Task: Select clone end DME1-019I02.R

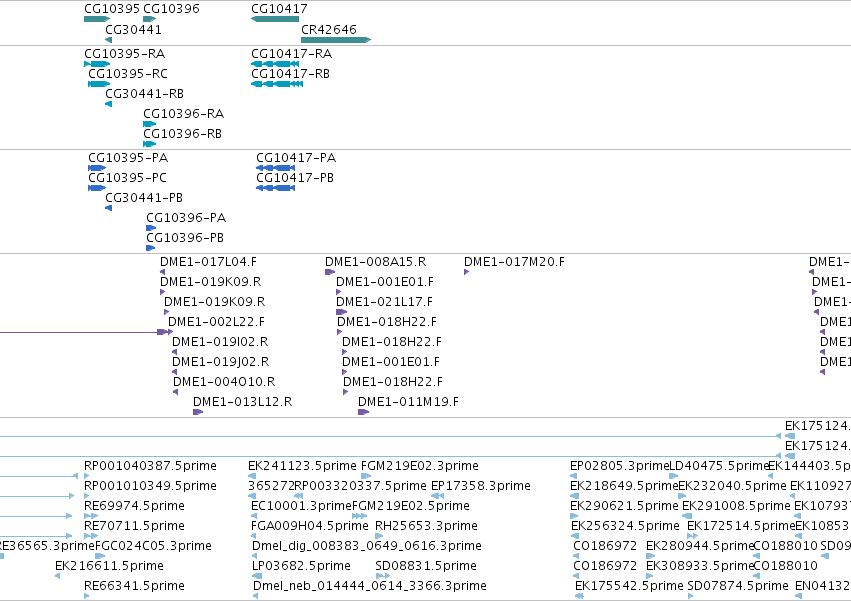Action: pyautogui.click(x=220, y=343)
